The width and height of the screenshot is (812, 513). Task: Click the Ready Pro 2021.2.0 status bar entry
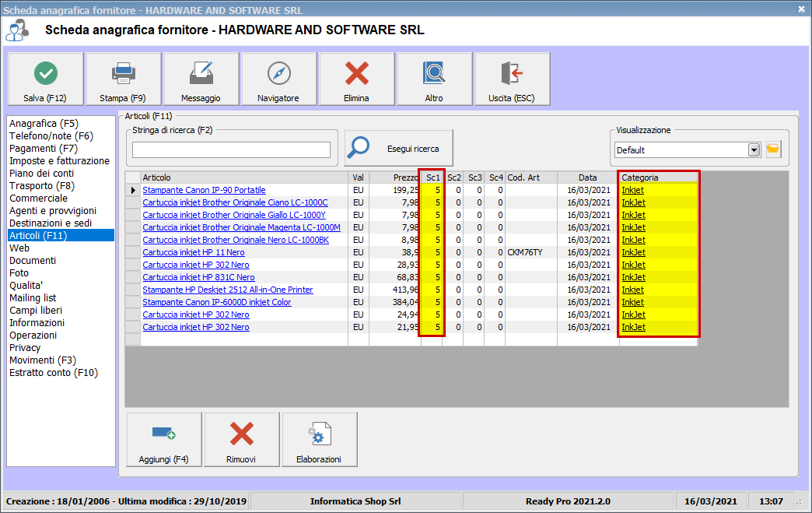[568, 501]
